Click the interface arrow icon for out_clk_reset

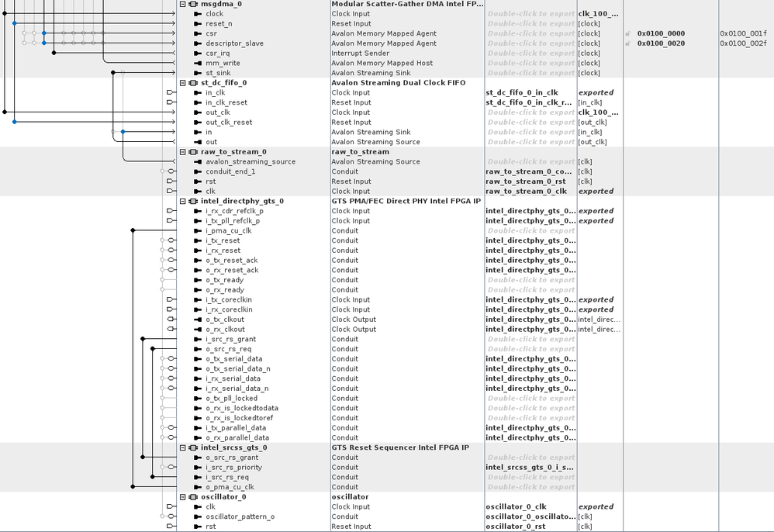tap(198, 123)
